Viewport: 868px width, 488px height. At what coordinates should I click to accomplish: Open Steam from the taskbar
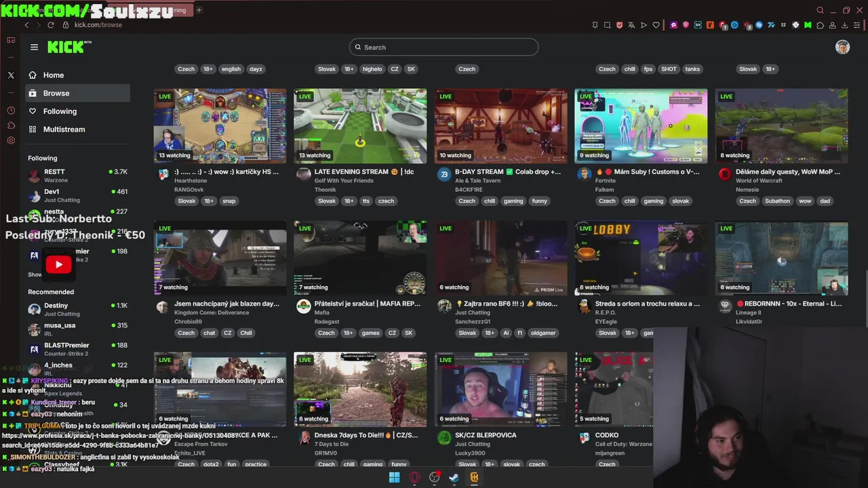[454, 477]
